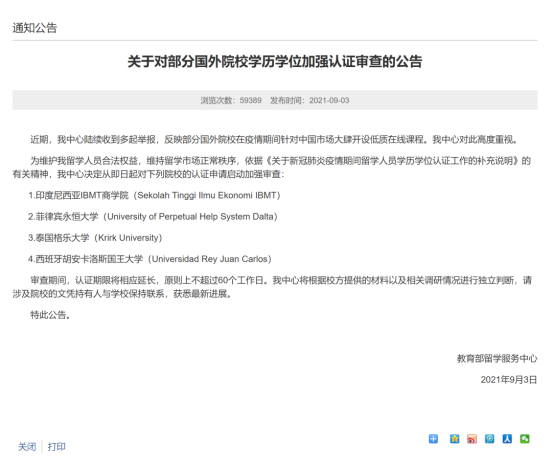The width and height of the screenshot is (552, 469).
Task: Click the Universidad Rey Juan Carlos entry
Action: [x=150, y=259]
